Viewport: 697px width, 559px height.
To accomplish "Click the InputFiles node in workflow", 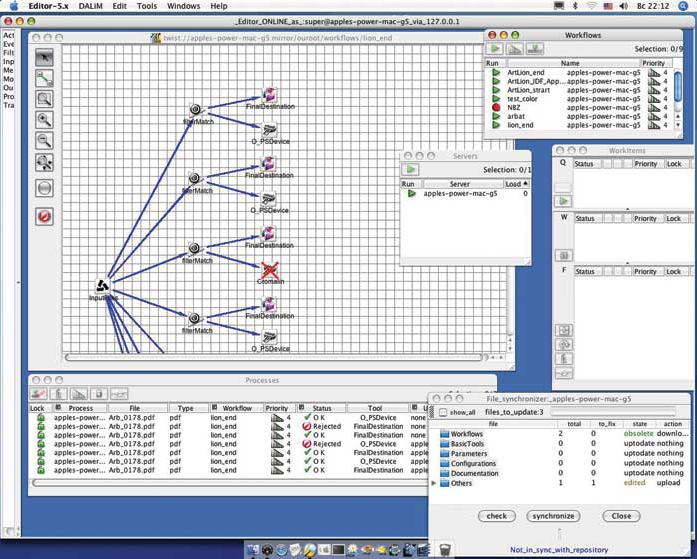I will 102,287.
